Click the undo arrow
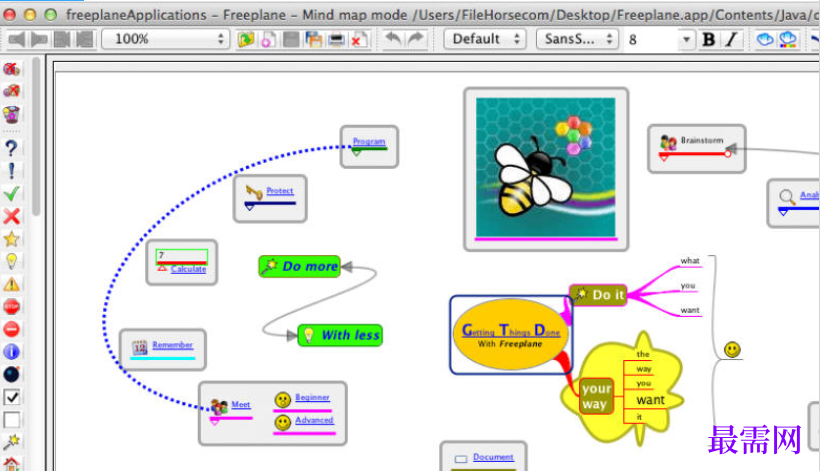Image resolution: width=820 pixels, height=471 pixels. [x=393, y=39]
